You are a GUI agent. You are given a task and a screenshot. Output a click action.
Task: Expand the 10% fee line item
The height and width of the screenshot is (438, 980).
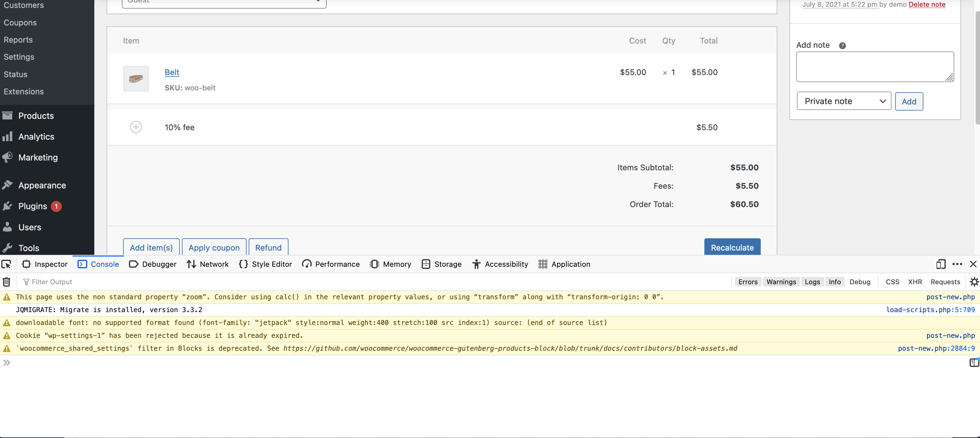136,127
